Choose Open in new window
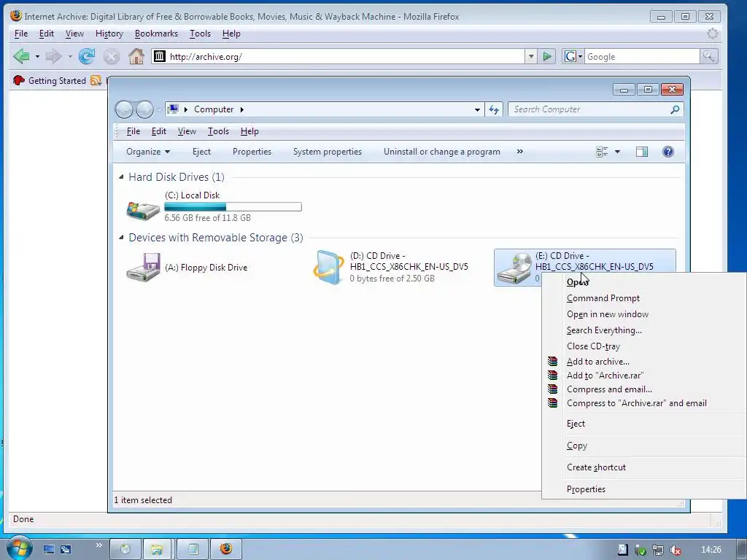 point(643,314)
